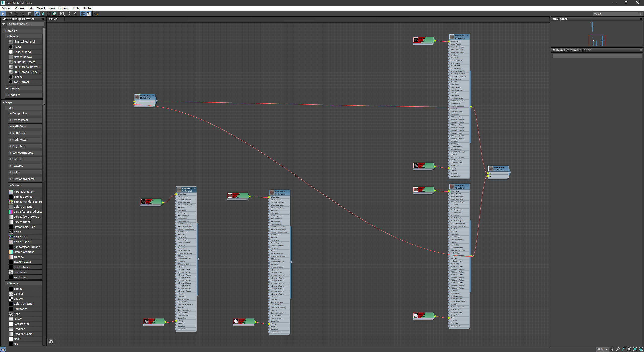Click the Lay Out Children icon

[x=75, y=14]
